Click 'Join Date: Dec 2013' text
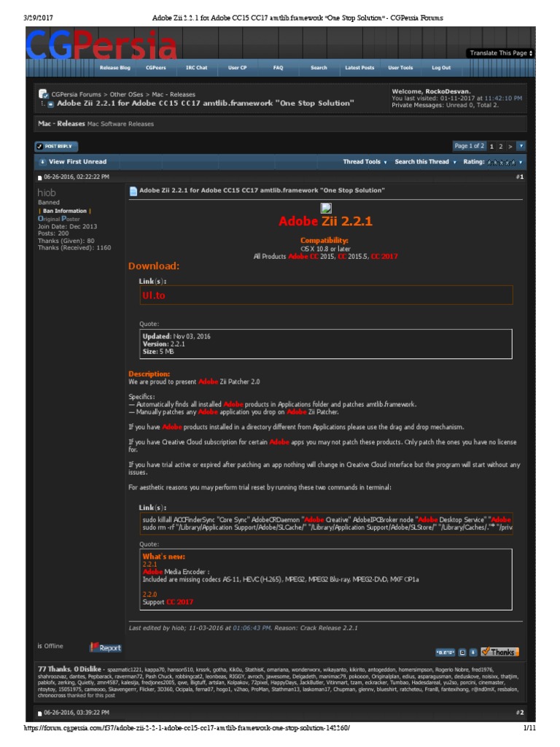Image resolution: width=560 pixels, height=747 pixels. pos(67,226)
